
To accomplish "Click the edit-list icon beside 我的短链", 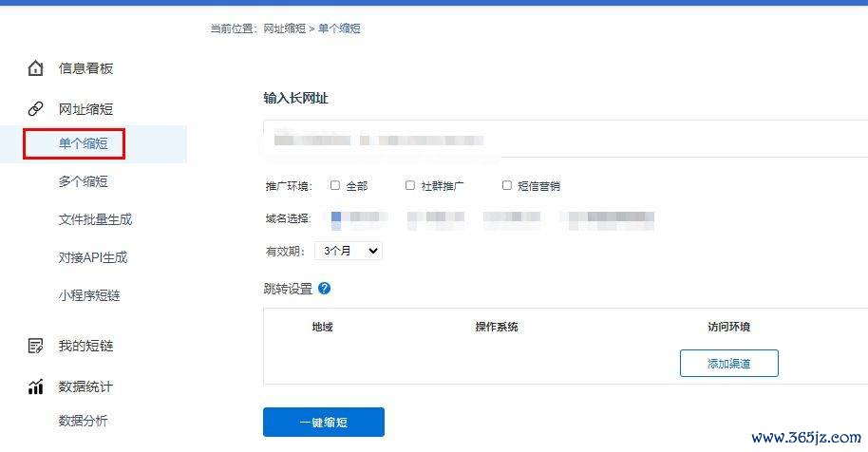I will click(35, 346).
